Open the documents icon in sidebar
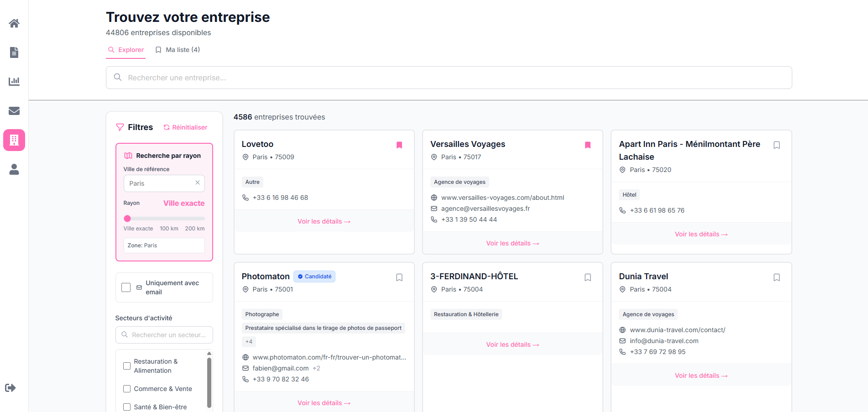This screenshot has height=412, width=868. 14,52
